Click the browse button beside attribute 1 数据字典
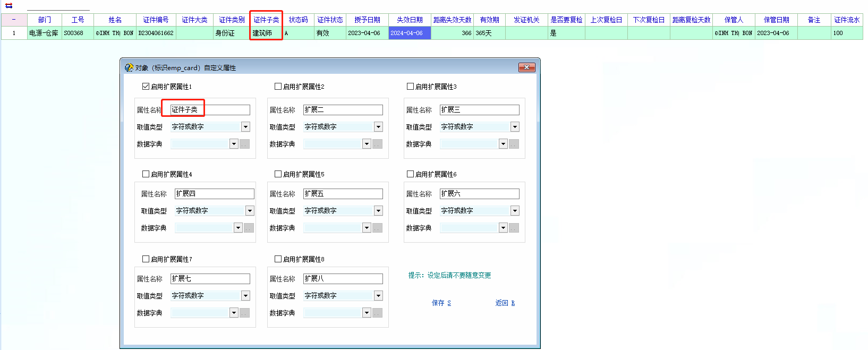This screenshot has height=350, width=868. [244, 144]
